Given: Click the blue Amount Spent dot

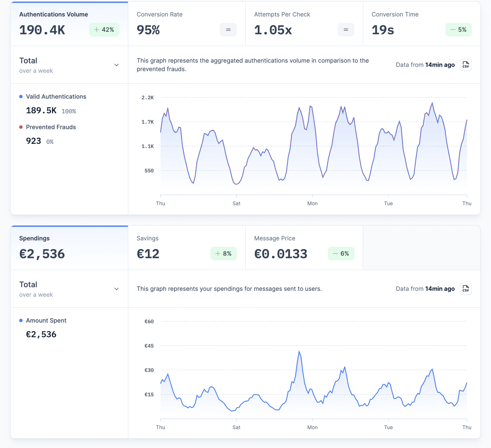Looking at the screenshot, I should tap(21, 320).
